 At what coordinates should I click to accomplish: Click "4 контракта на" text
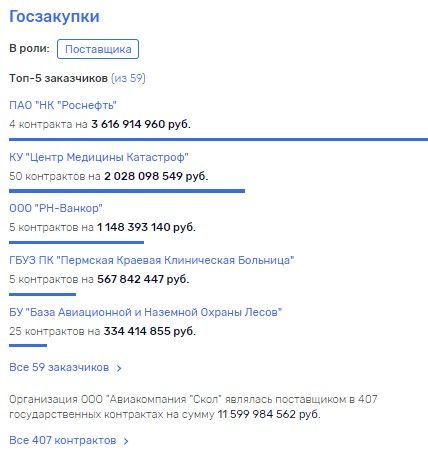[x=48, y=124]
